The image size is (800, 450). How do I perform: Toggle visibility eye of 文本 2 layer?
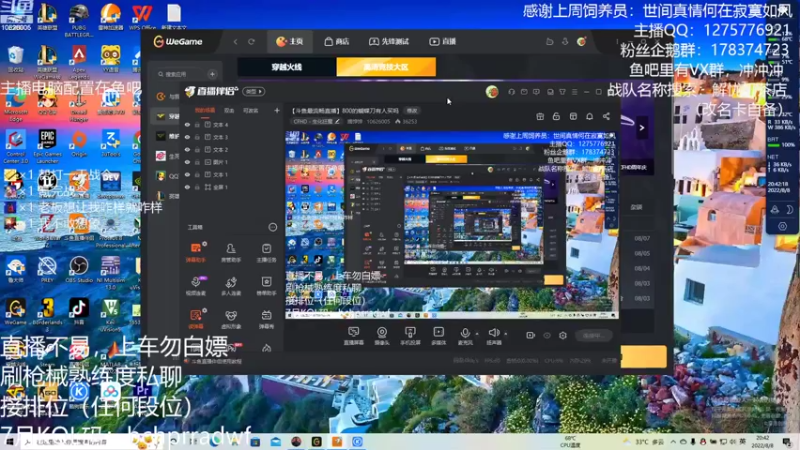click(x=187, y=149)
